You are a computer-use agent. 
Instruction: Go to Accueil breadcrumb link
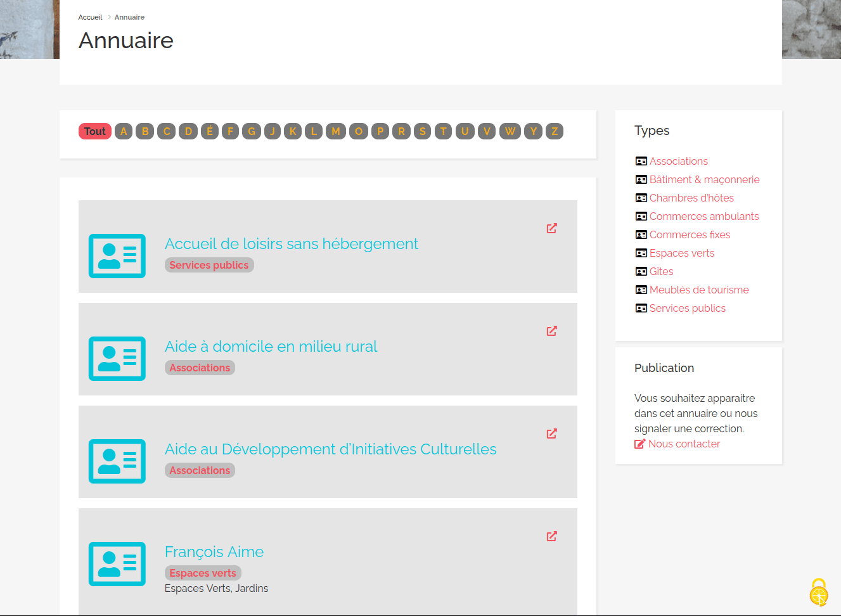(x=90, y=17)
